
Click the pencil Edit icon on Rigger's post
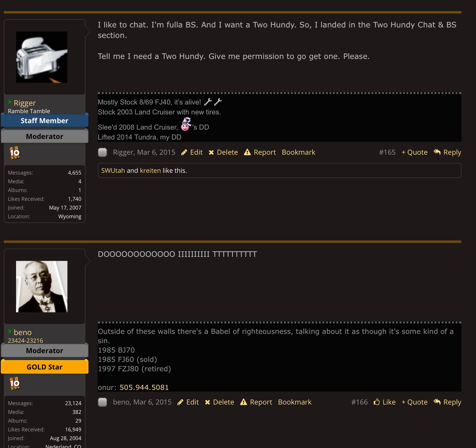[x=184, y=152]
